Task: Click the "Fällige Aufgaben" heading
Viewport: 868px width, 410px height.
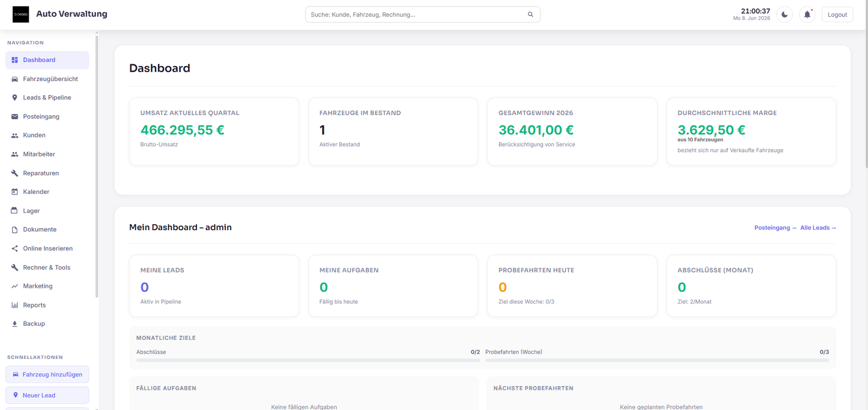Action: tap(166, 388)
